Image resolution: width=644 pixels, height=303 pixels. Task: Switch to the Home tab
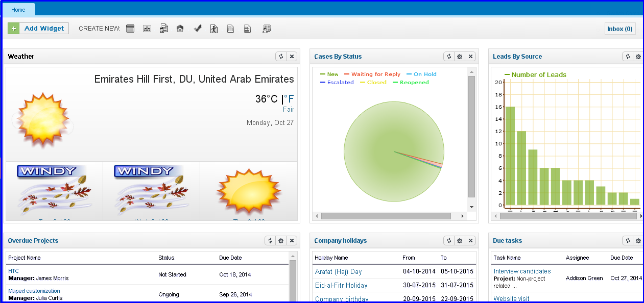pyautogui.click(x=18, y=10)
